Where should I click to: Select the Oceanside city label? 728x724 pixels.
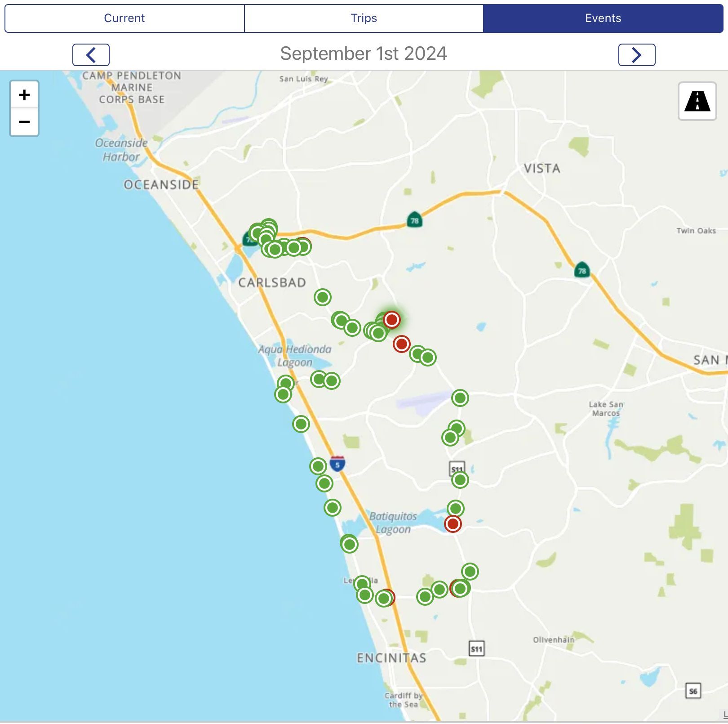[x=161, y=185]
